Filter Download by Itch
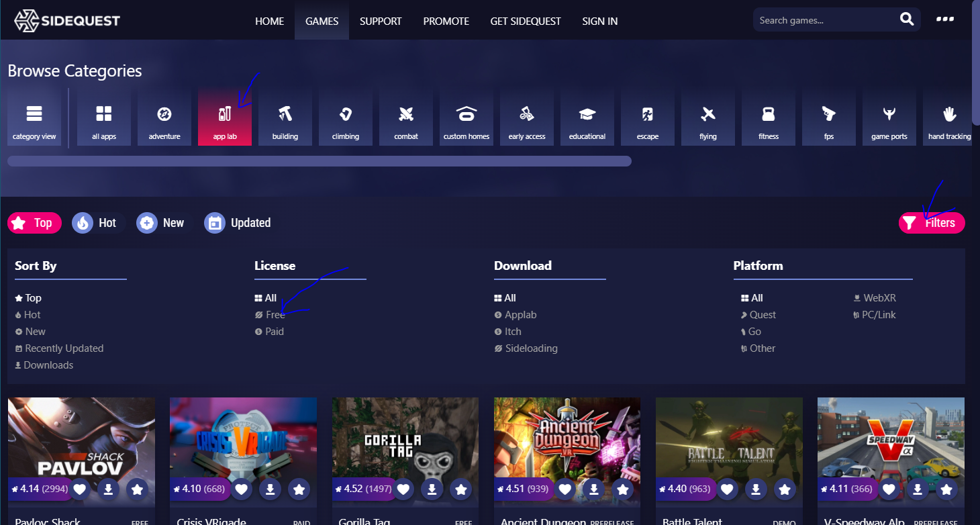 pyautogui.click(x=507, y=332)
